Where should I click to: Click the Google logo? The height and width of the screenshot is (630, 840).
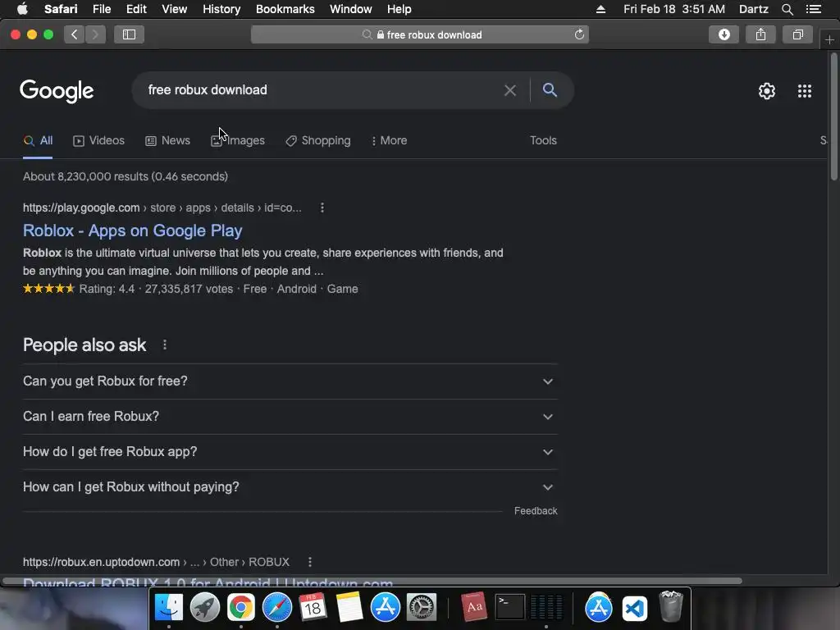(57, 91)
